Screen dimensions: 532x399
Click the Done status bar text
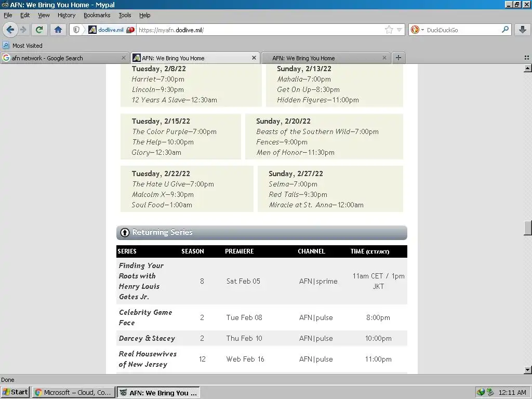[7, 380]
